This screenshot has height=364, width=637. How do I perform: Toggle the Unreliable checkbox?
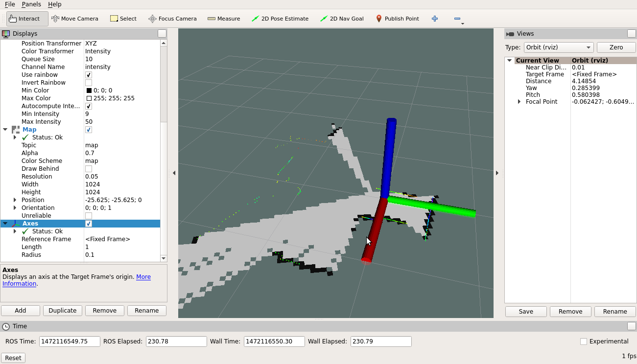[89, 216]
